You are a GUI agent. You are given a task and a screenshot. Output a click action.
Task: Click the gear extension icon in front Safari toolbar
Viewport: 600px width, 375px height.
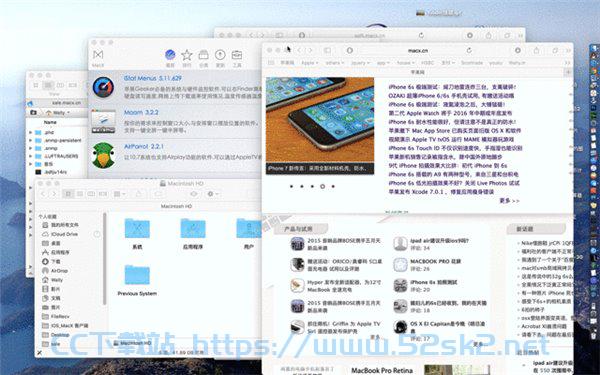[518, 51]
